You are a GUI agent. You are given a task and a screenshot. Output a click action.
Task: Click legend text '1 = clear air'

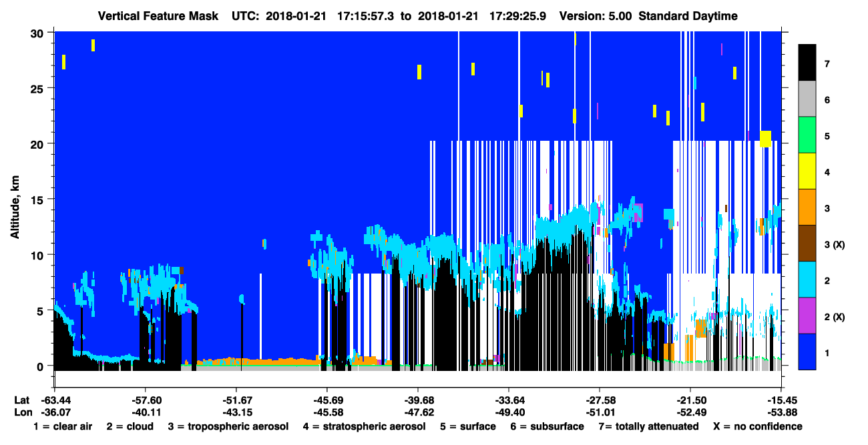63,426
